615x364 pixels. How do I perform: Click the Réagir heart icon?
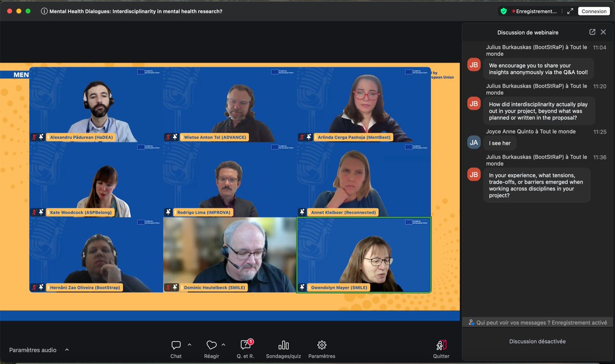212,345
